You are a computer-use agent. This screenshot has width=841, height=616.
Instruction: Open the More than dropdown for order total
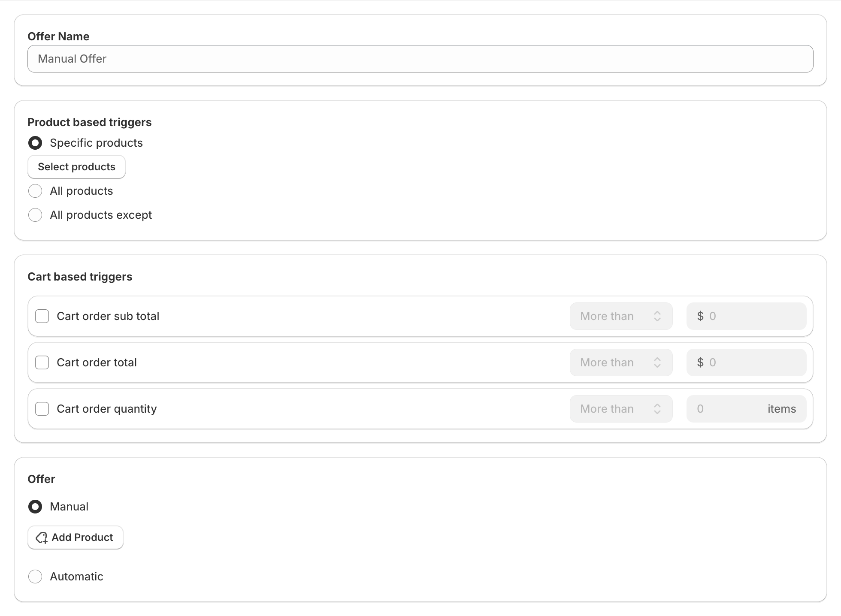621,362
